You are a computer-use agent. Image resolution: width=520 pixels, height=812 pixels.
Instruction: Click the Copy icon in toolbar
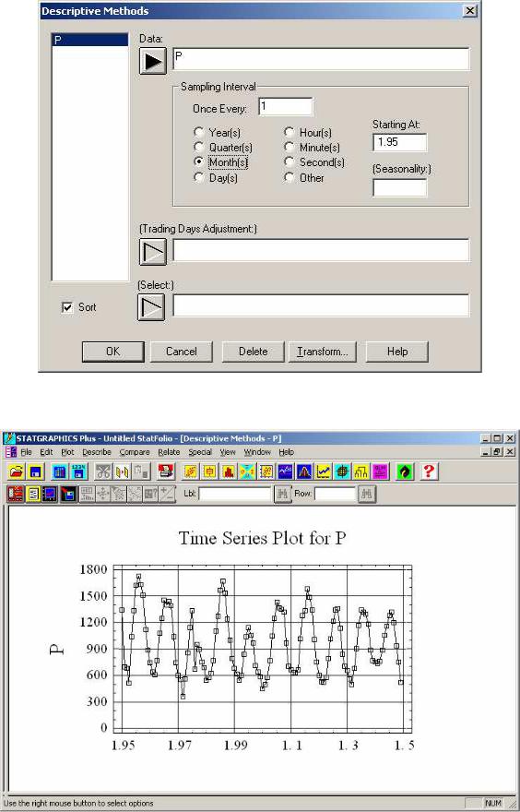coord(122,472)
